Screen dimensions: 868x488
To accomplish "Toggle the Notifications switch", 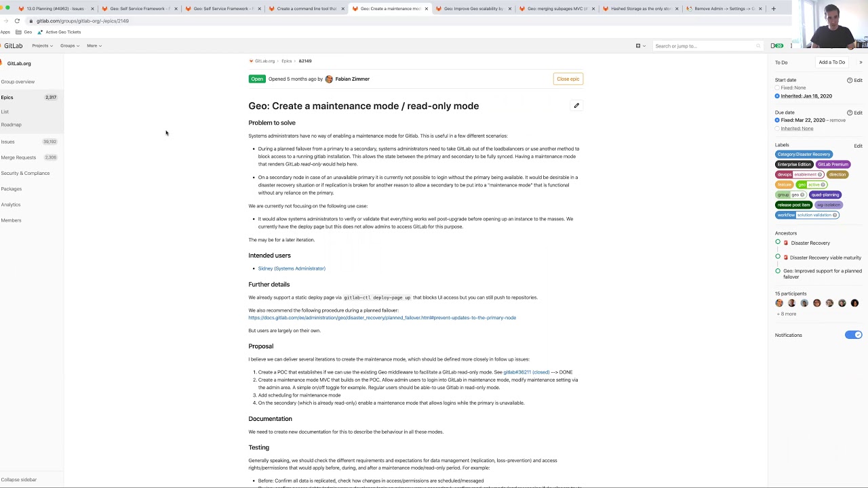I will tap(854, 335).
